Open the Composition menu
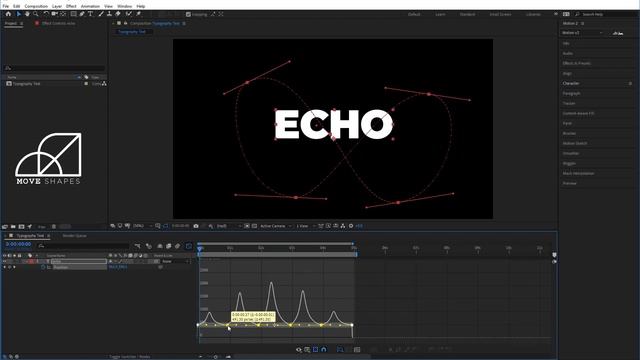This screenshot has height=360, width=640. 36,6
